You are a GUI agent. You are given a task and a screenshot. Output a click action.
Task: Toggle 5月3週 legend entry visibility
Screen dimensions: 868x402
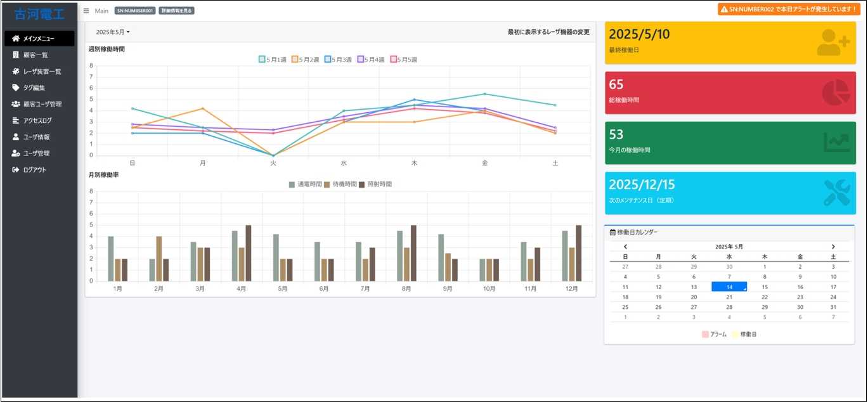click(339, 60)
